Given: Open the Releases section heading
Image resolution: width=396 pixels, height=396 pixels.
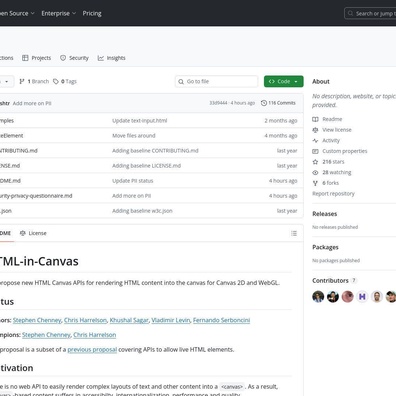Looking at the screenshot, I should (x=325, y=214).
